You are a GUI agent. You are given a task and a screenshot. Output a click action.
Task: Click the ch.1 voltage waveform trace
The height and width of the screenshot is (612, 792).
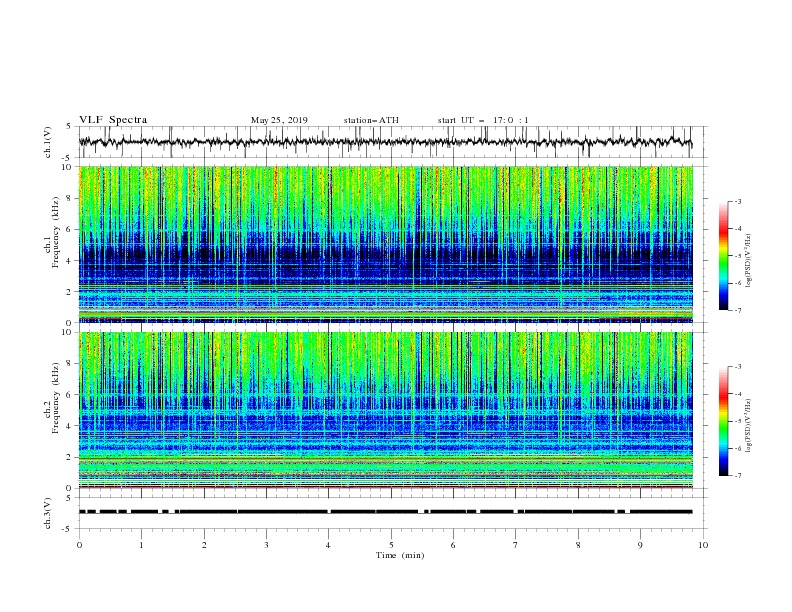point(385,142)
